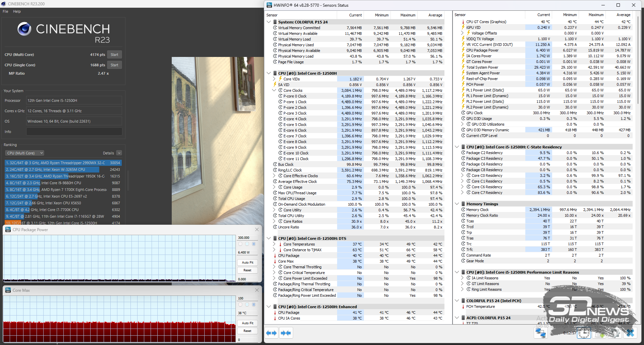Select the Intel Xeon W-3265M ranking entry

(63, 169)
